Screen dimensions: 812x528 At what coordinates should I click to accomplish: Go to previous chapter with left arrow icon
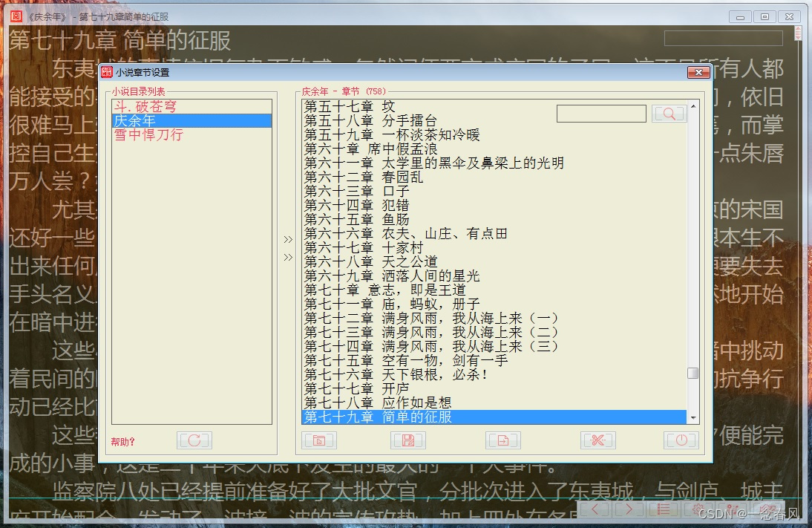(x=595, y=509)
